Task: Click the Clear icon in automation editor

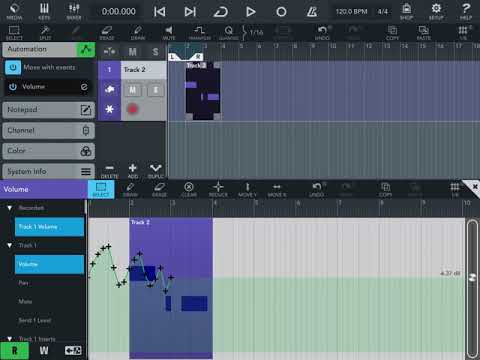Action: tap(189, 189)
